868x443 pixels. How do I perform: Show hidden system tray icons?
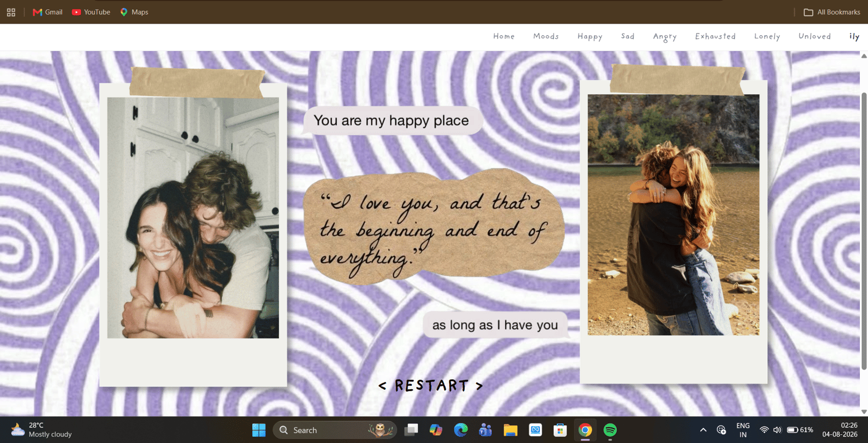click(703, 430)
